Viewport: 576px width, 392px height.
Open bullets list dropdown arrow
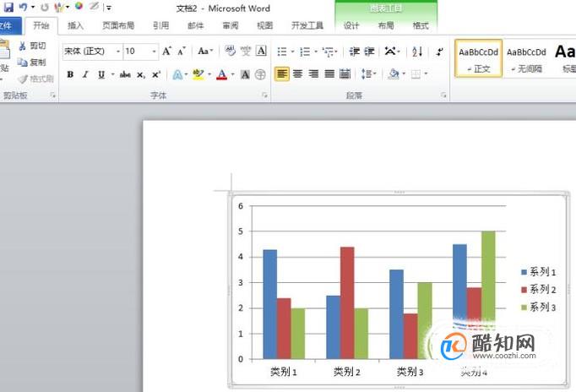(x=293, y=52)
